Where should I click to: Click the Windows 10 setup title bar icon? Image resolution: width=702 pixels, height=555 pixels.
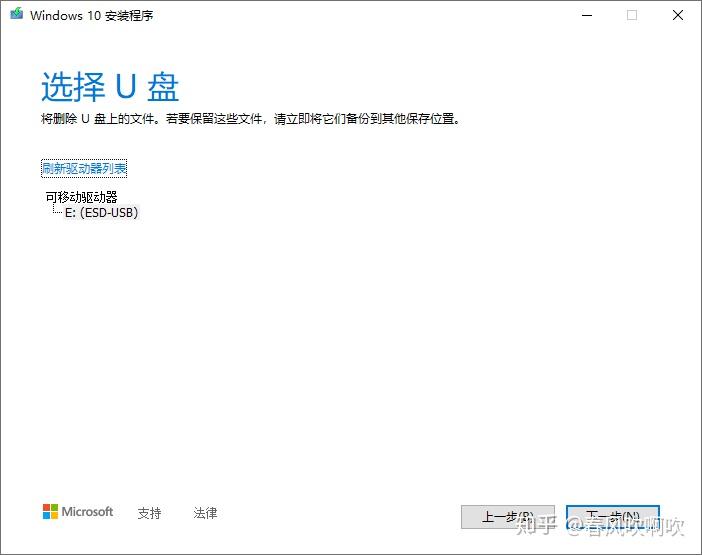click(17, 14)
